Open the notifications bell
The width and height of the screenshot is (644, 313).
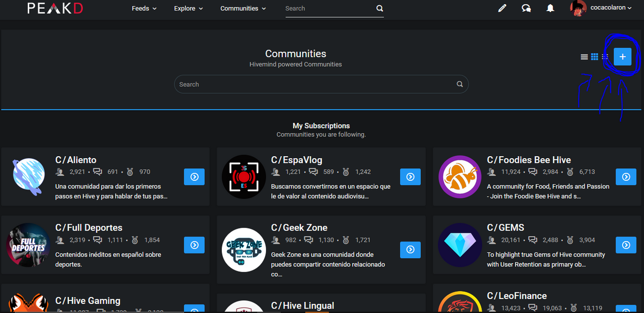pos(550,8)
